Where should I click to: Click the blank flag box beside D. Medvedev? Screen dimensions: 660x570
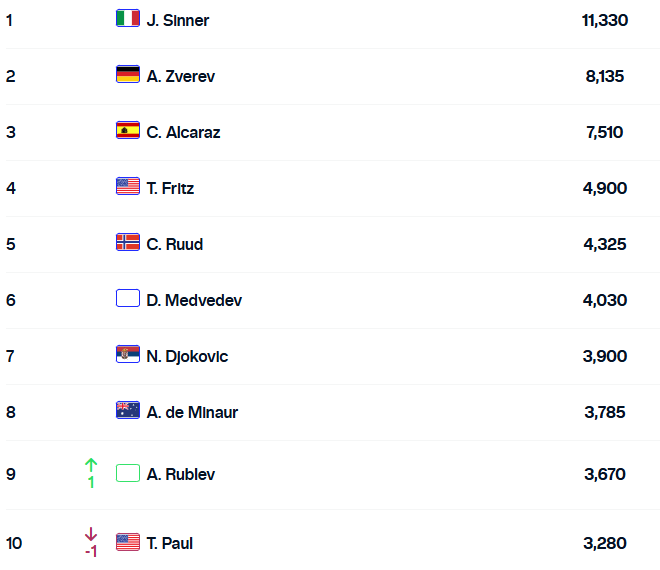[127, 299]
